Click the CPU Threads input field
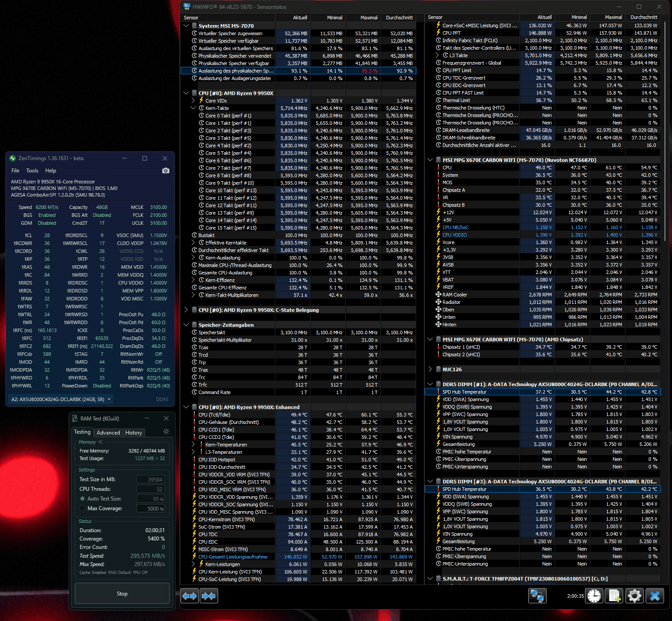Viewport: 672px width, 621px height. [150, 489]
